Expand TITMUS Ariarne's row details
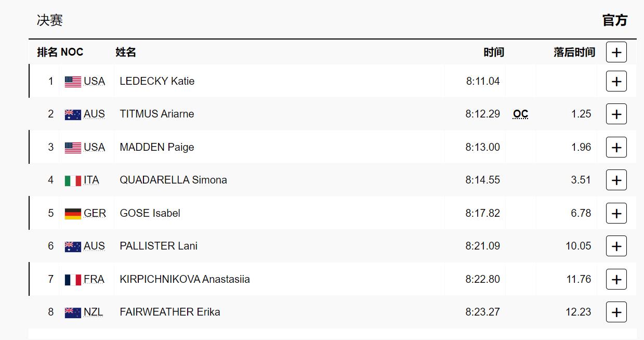Image resolution: width=644 pixels, height=340 pixels. (x=616, y=114)
